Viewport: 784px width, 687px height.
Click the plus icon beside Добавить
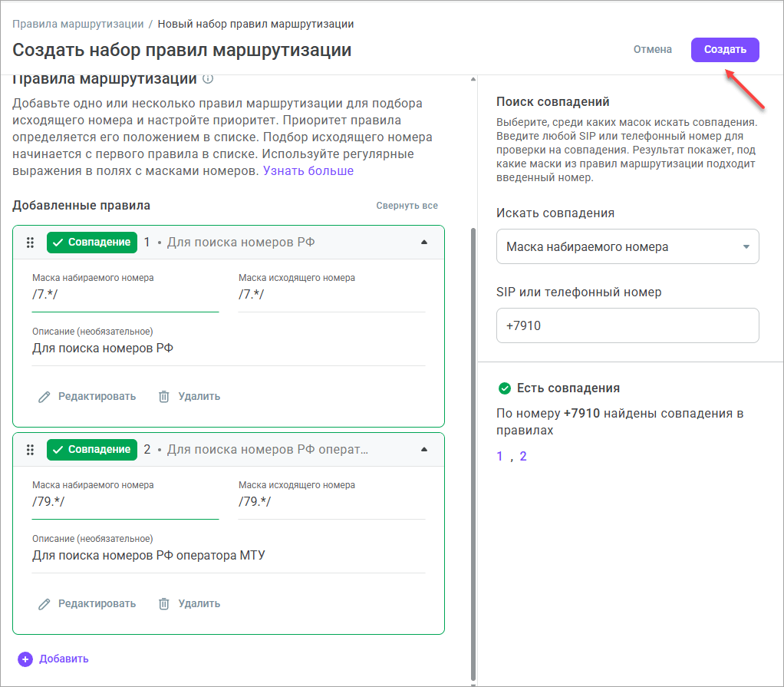25,659
